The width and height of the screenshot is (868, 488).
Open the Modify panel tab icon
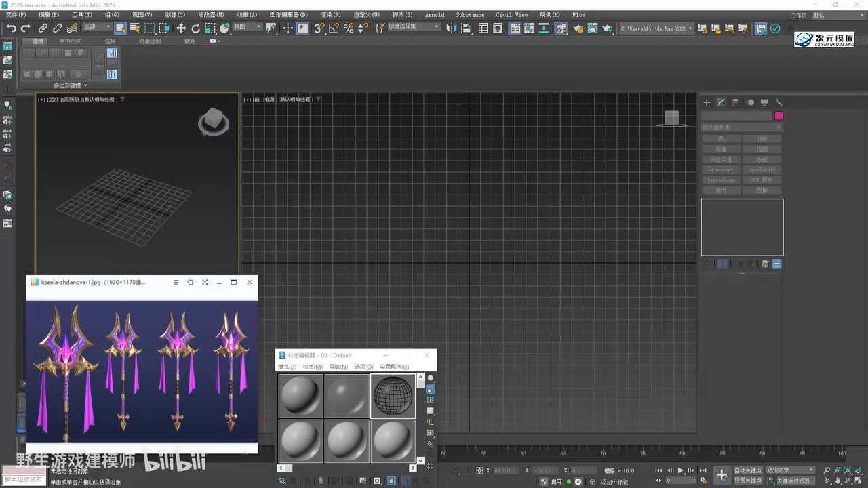click(721, 102)
